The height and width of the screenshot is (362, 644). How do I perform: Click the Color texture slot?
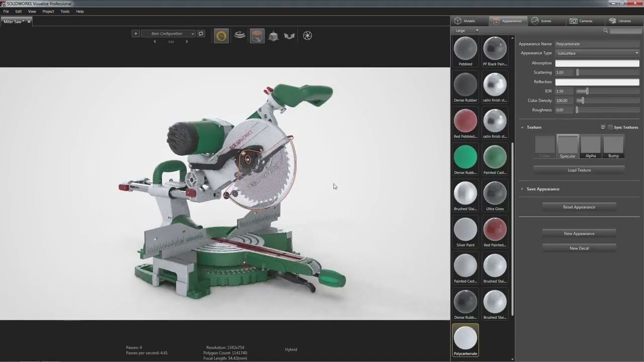point(545,147)
